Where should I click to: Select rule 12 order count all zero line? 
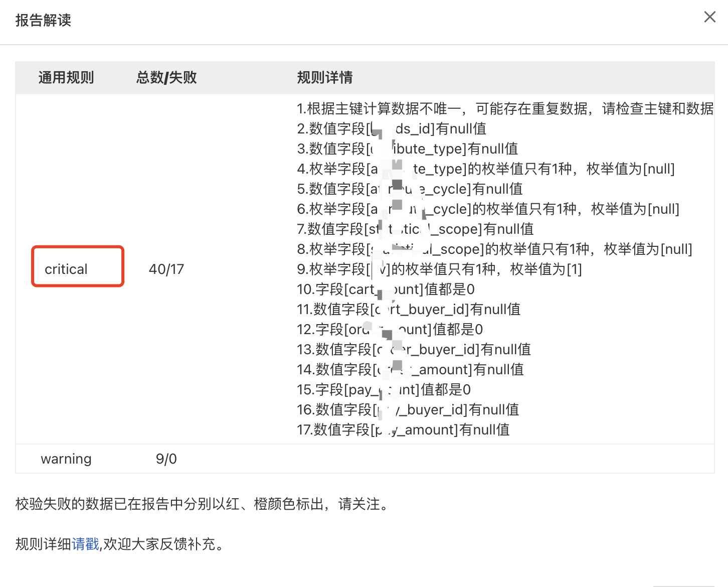coord(390,329)
